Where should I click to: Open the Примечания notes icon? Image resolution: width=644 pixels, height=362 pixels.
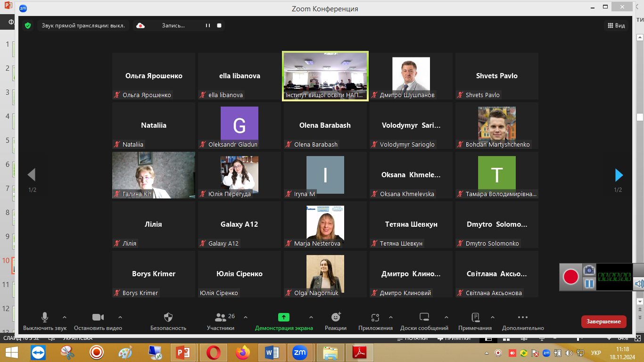click(475, 317)
